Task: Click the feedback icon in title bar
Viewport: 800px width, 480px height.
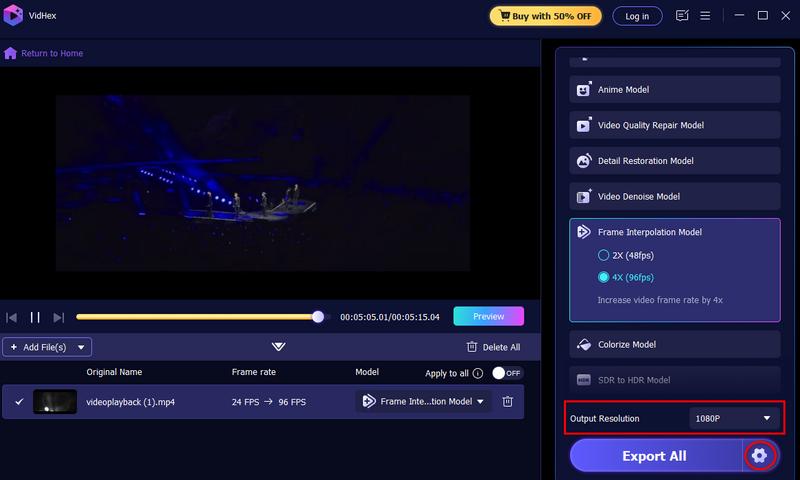Action: [682, 16]
